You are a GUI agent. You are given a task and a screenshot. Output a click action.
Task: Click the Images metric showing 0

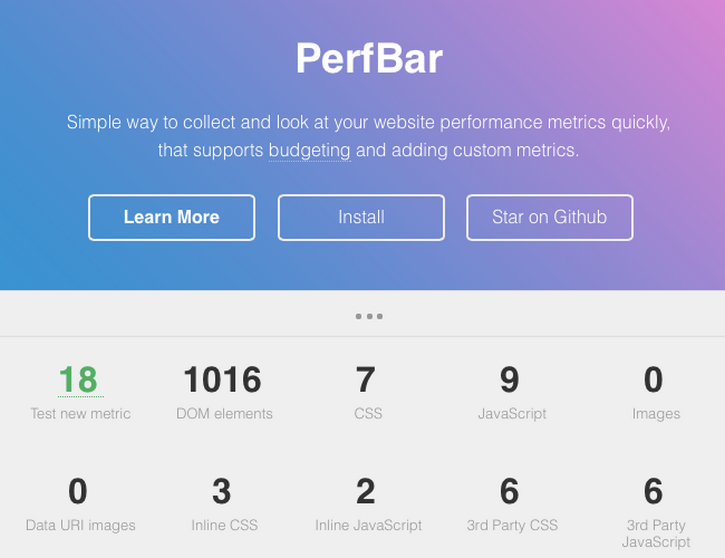coord(654,381)
